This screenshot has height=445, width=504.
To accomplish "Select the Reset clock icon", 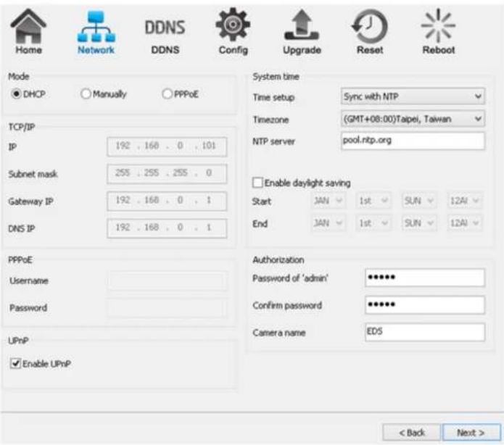I will 370,32.
